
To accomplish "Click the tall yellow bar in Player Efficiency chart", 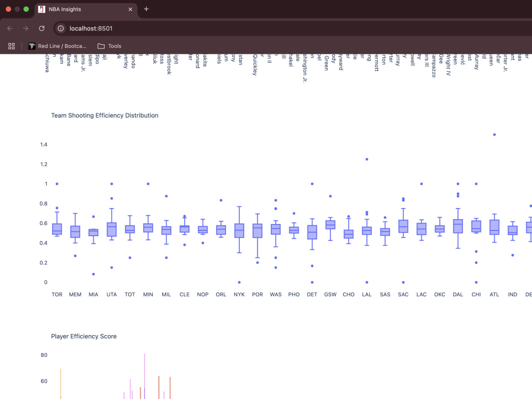I will coord(61,384).
